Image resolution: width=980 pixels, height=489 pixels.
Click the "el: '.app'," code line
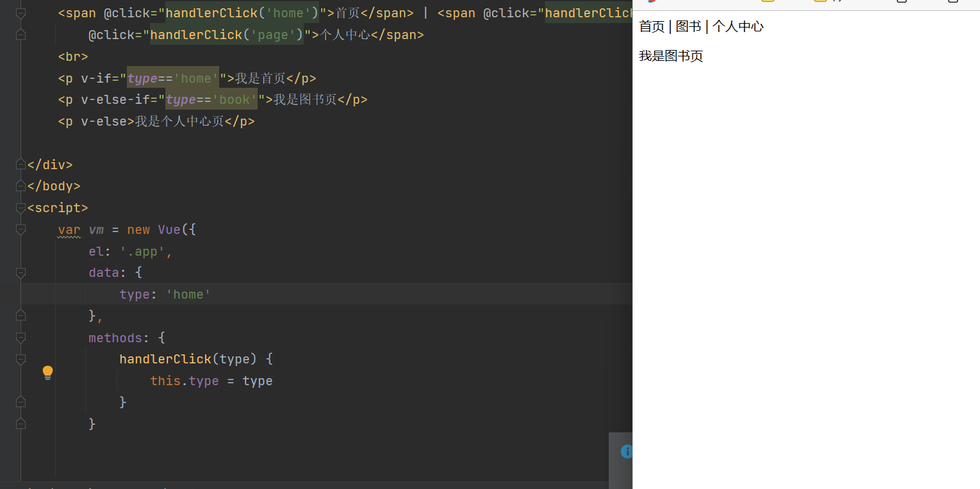coord(131,251)
